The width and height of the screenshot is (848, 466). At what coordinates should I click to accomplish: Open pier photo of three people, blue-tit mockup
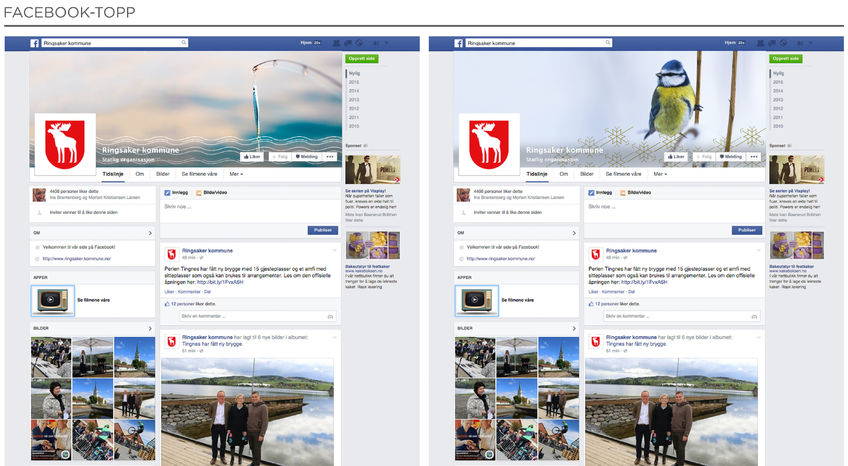click(x=671, y=412)
